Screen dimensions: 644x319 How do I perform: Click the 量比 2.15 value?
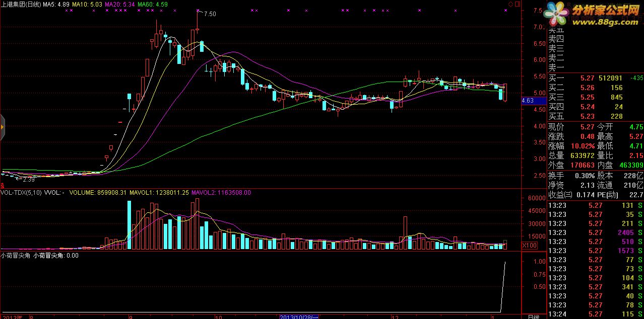637,155
